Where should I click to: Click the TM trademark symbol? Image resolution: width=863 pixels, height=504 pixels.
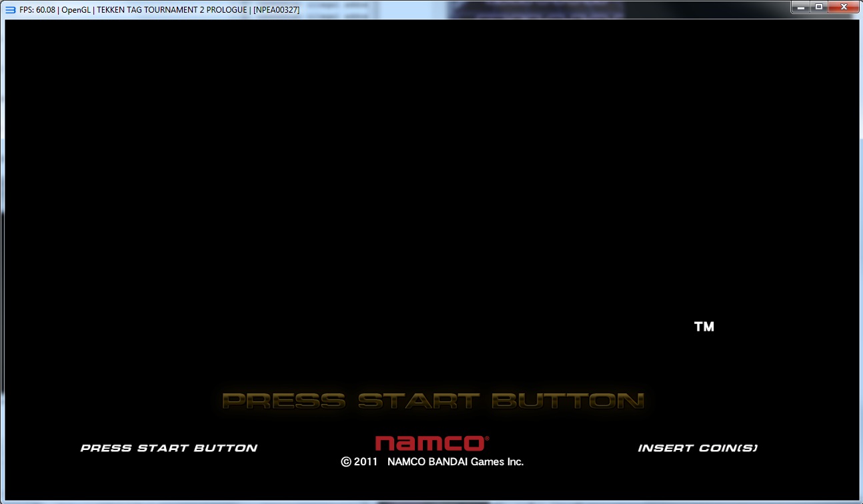point(704,327)
